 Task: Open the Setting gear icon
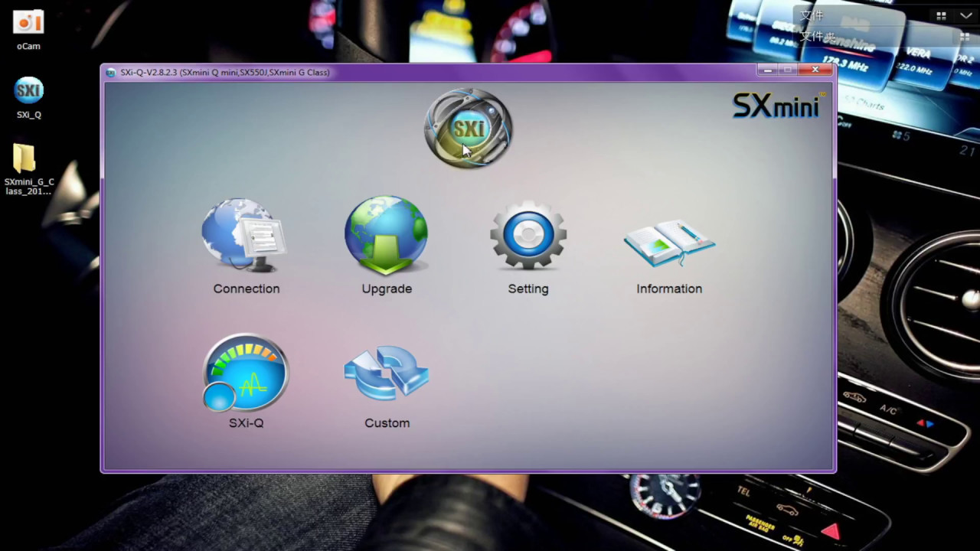tap(528, 235)
